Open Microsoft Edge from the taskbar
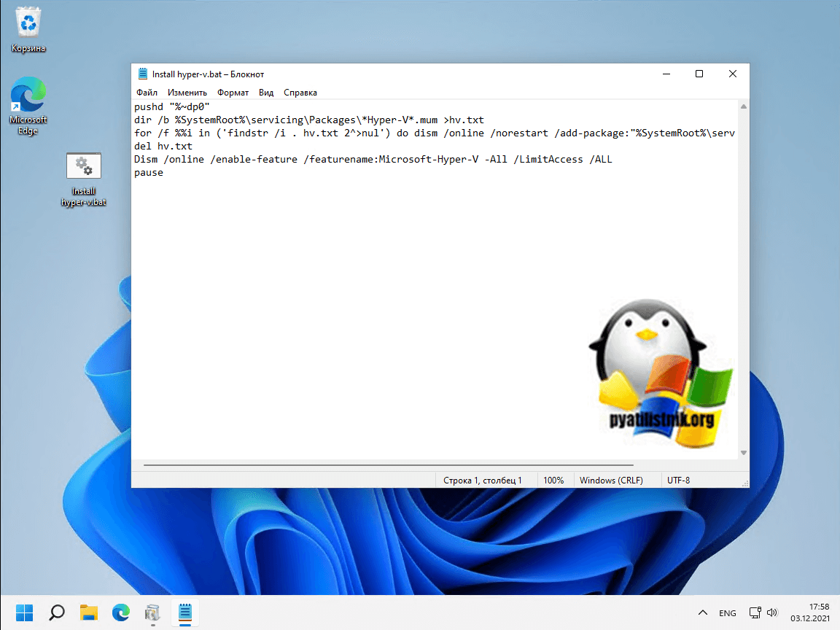The height and width of the screenshot is (630, 840). (x=120, y=612)
